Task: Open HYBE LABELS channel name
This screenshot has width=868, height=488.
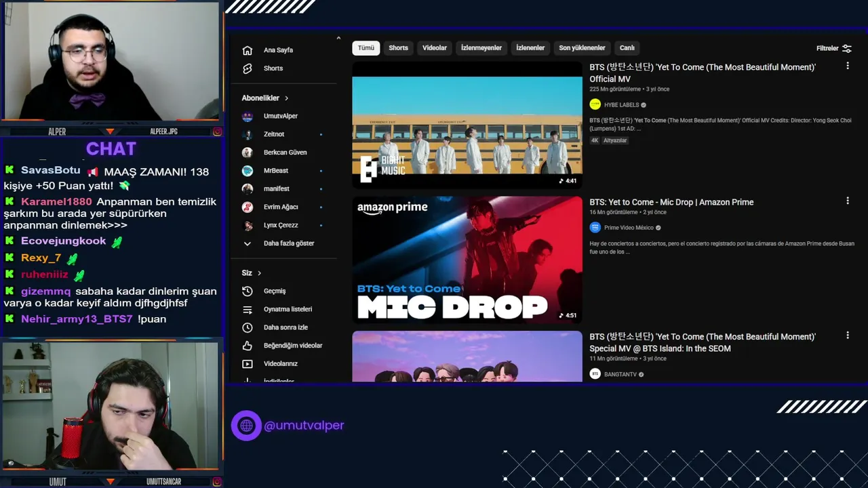Action: 621,105
